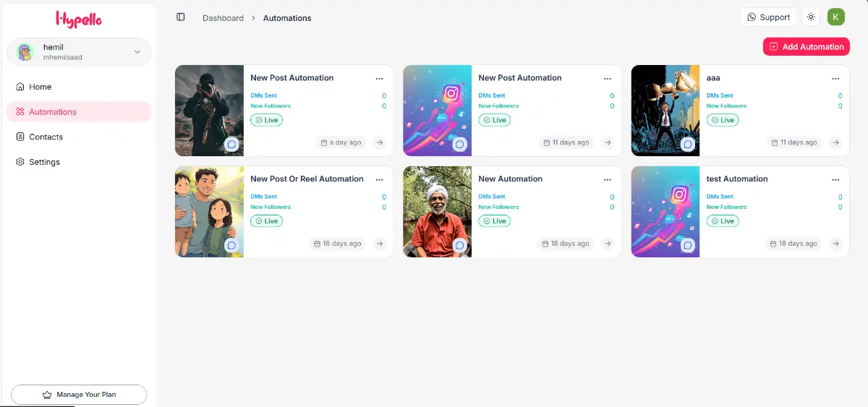Toggle Live status badge on test Automation
This screenshot has width=868, height=407.
coord(722,221)
